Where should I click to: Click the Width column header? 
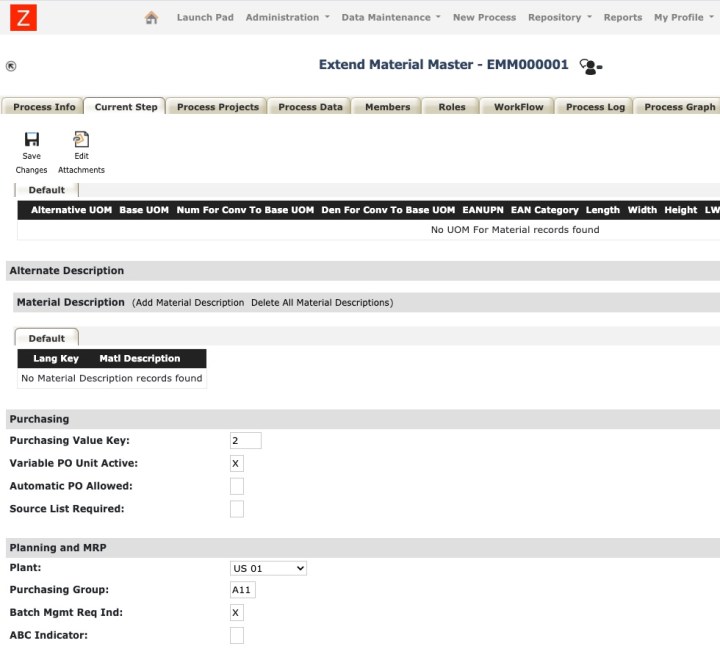[x=642, y=210]
